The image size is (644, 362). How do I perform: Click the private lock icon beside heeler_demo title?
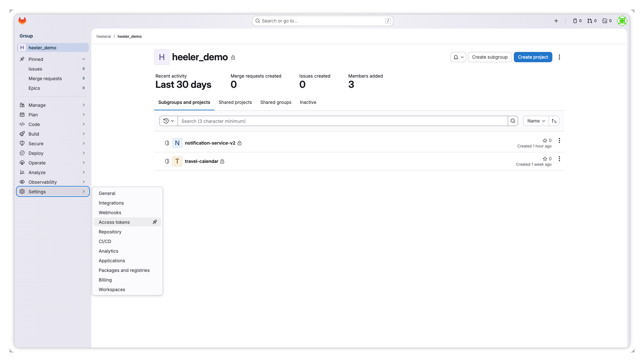233,57
